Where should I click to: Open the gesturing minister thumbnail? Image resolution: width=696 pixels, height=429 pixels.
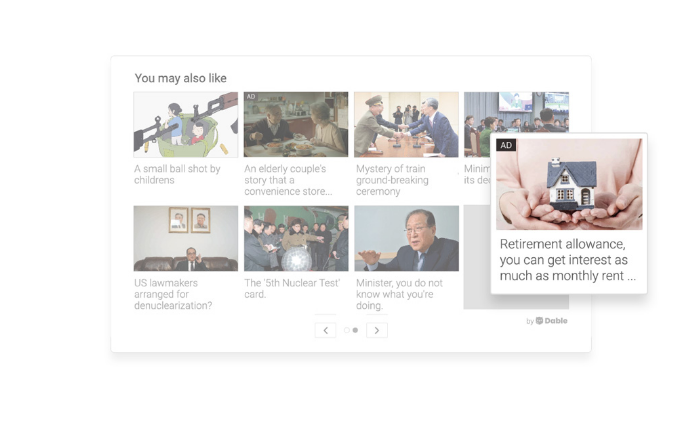(406, 238)
